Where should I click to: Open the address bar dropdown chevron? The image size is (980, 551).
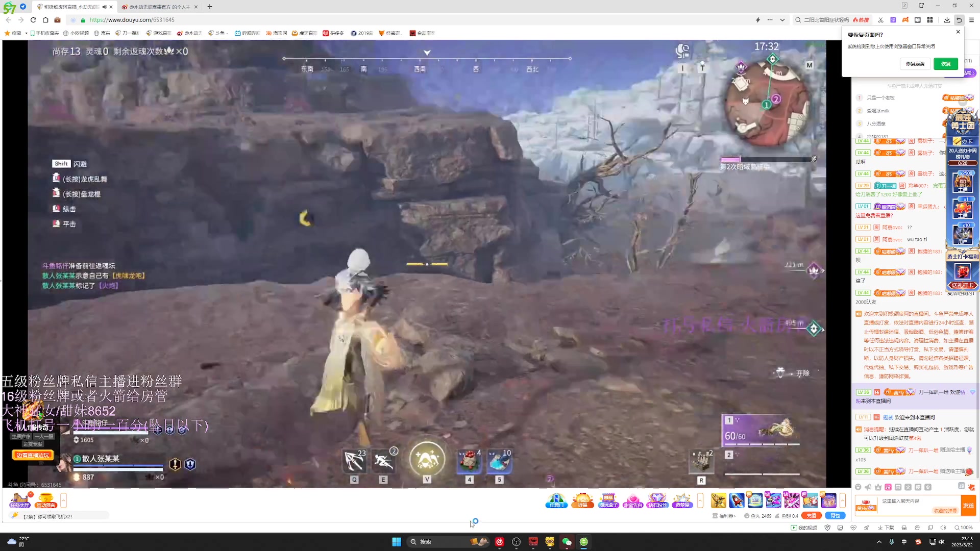782,20
